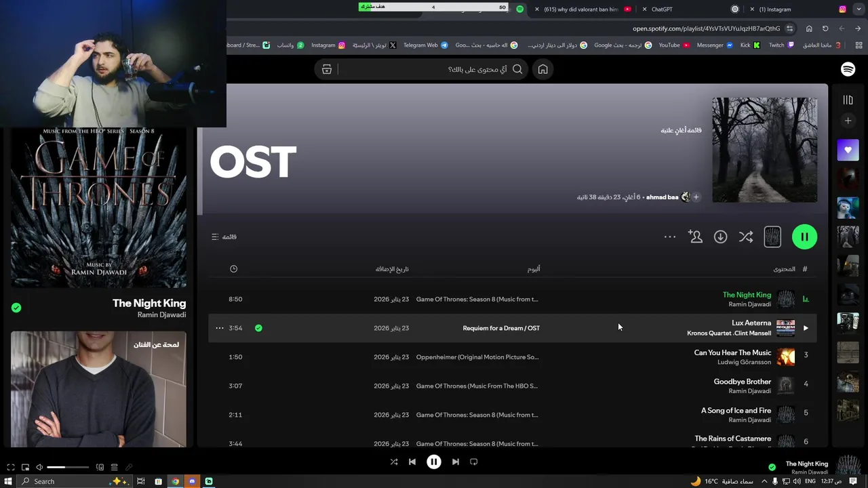Viewport: 868px width, 488px height.
Task: Open Discord from taskbar
Action: (x=192, y=481)
